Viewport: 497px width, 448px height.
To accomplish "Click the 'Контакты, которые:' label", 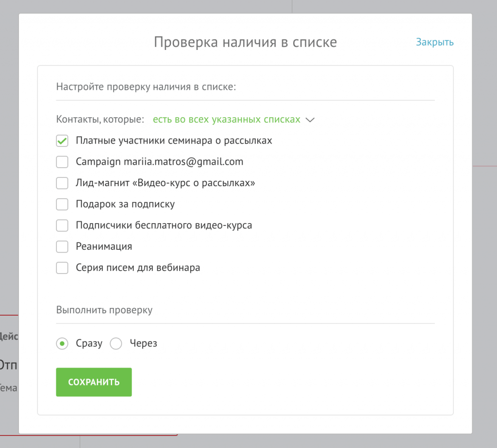I will click(100, 119).
